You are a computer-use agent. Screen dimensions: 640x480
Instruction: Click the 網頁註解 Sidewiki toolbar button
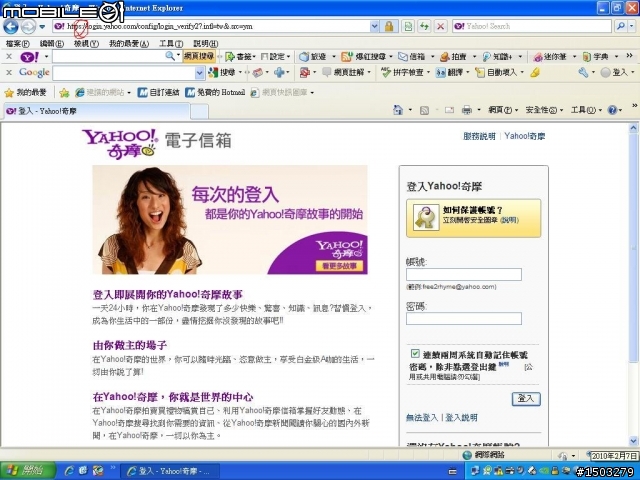coord(347,73)
